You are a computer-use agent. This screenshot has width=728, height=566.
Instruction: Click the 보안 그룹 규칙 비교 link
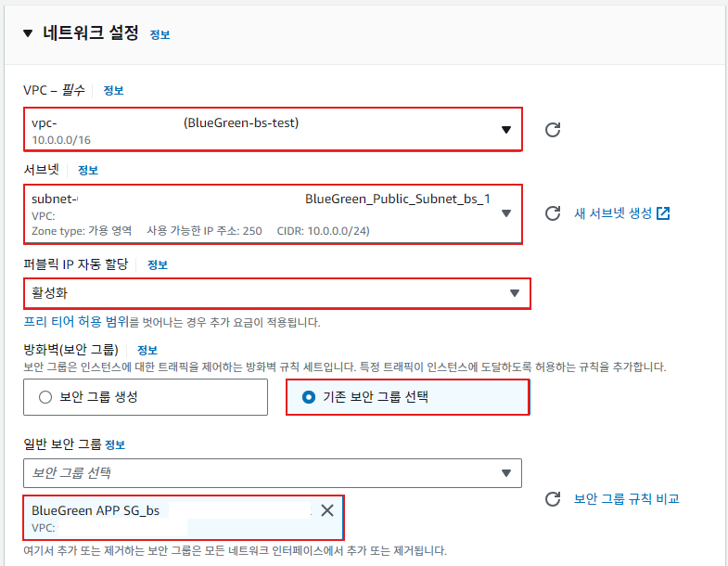pyautogui.click(x=626, y=499)
